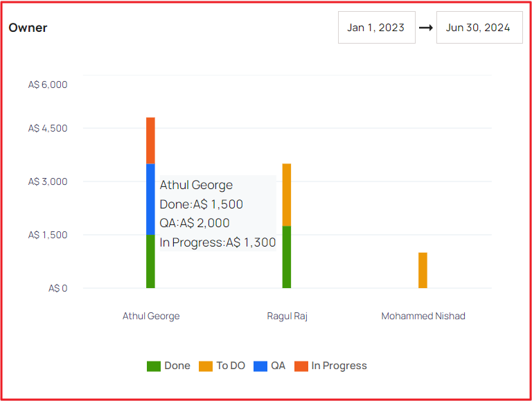Click tooltip line QA:A$ 2,000

point(195,223)
